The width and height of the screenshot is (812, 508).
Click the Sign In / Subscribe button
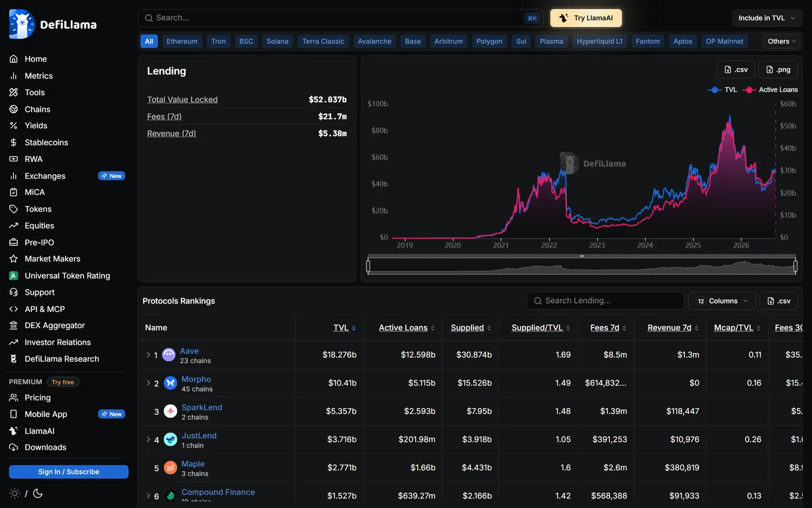pos(68,472)
